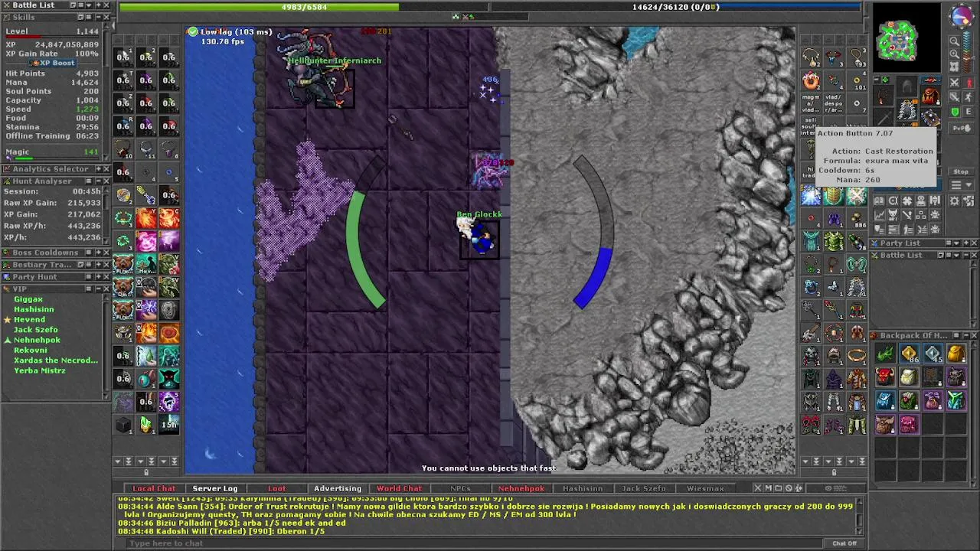This screenshot has height=551, width=980.
Task: Expand the Analytics Selector panel
Action: tap(99, 169)
